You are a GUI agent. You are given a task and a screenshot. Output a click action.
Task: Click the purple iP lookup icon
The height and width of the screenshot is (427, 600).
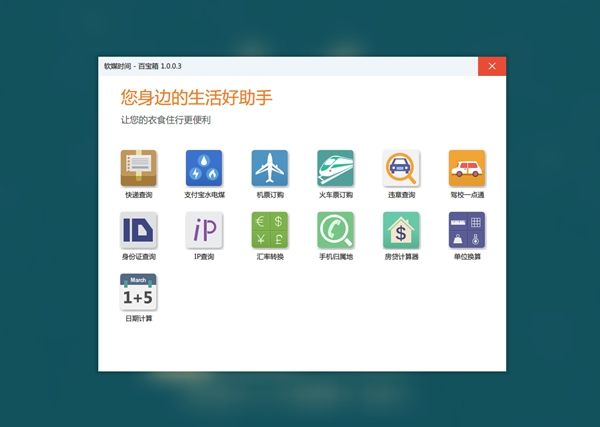[204, 230]
